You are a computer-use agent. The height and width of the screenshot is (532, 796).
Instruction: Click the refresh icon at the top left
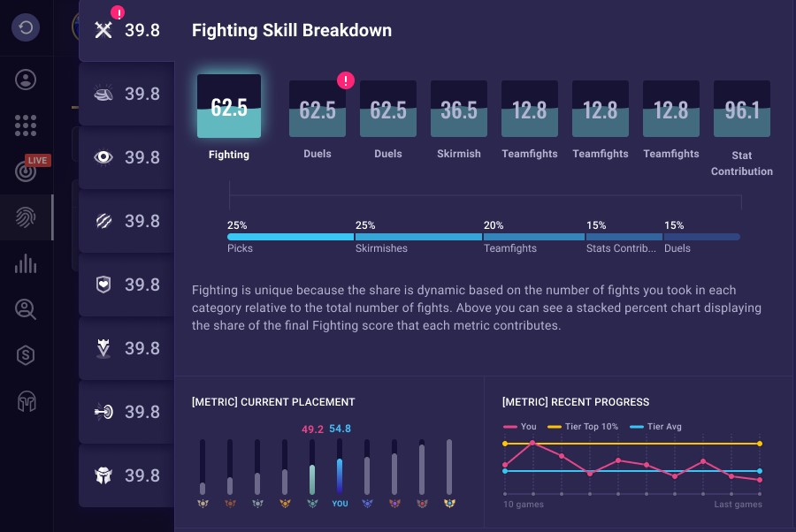pos(26,27)
